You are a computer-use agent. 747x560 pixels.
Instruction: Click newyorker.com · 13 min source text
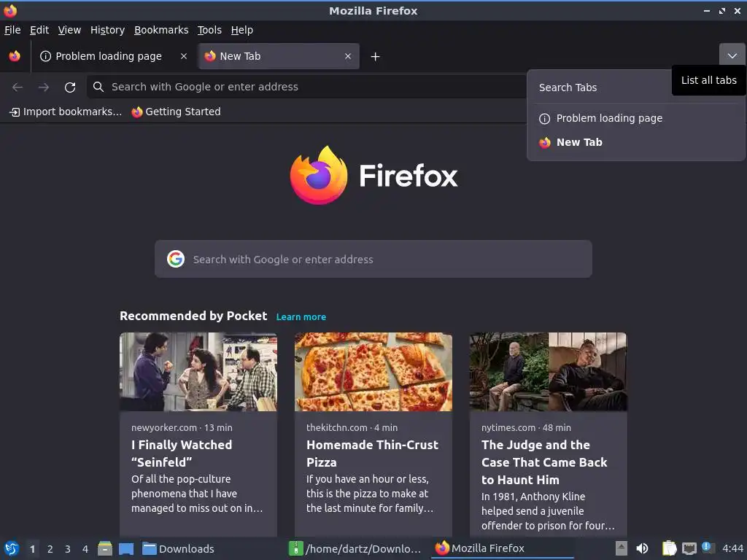[x=182, y=427]
